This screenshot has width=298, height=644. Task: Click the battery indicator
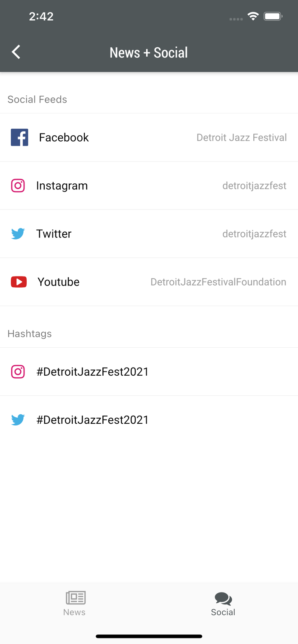pos(273,16)
